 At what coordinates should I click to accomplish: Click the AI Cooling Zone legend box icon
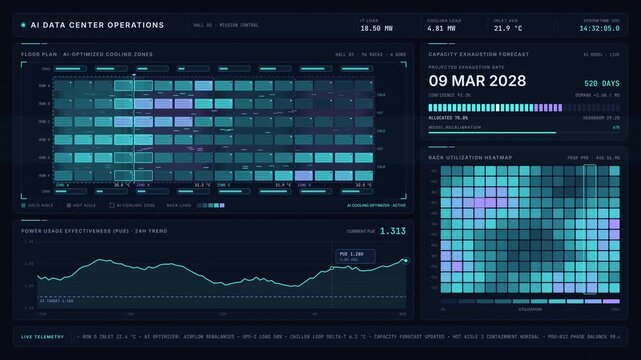(x=112, y=205)
